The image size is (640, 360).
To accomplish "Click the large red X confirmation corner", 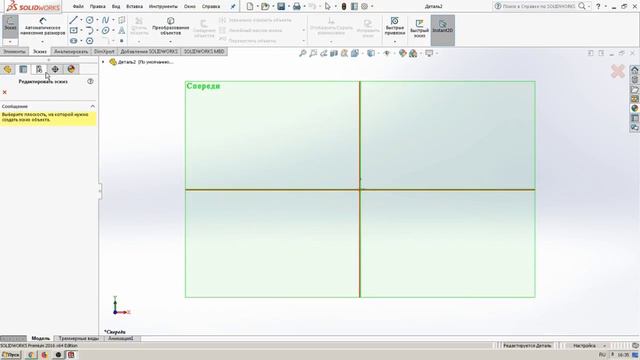I will pyautogui.click(x=618, y=71).
